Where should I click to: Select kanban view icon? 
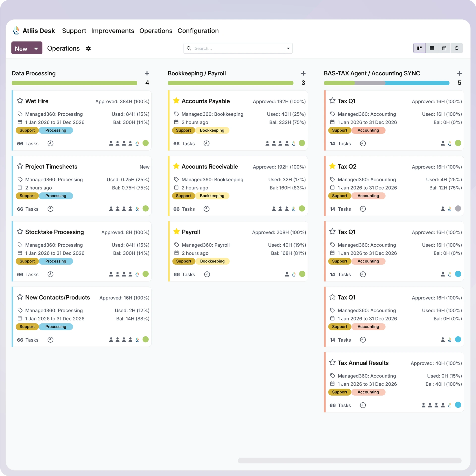419,48
